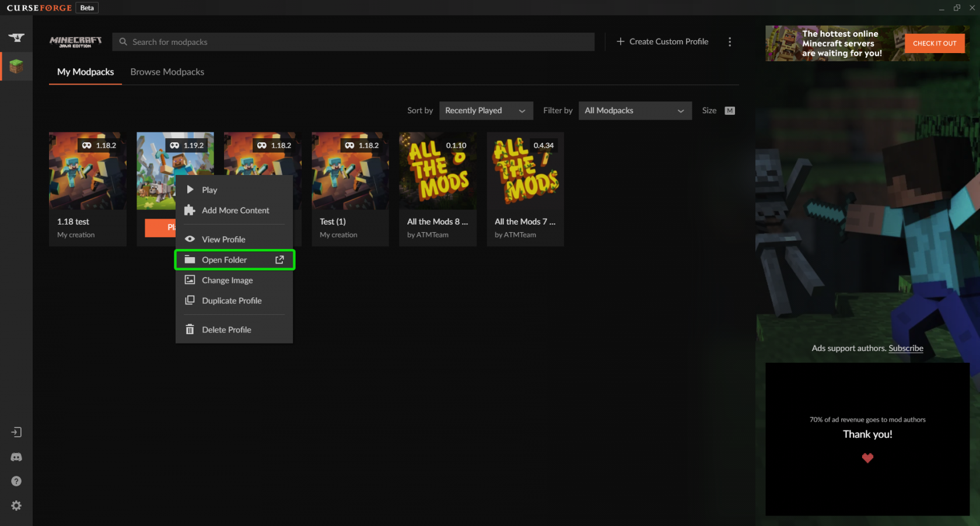Select Play in the context menu
The image size is (980, 526).
(234, 190)
